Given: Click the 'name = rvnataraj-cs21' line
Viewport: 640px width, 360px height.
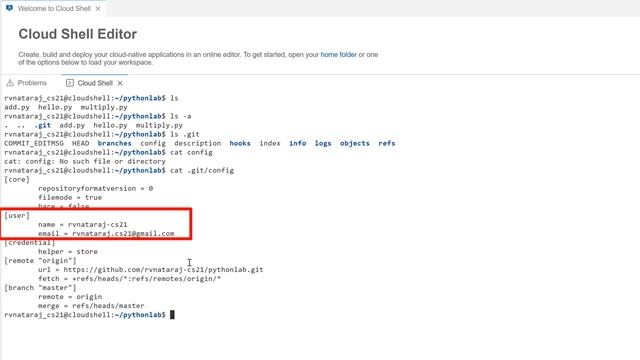Looking at the screenshot, I should click(82, 224).
